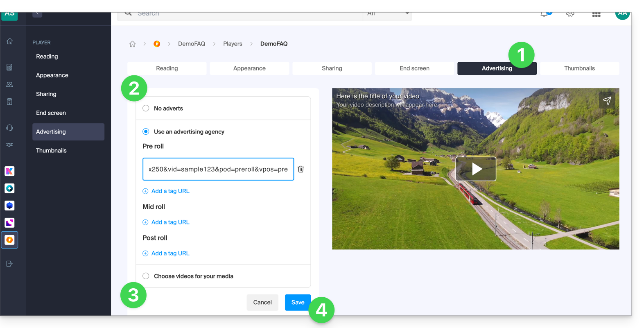Click the logout icon in left rail
The height and width of the screenshot is (328, 644).
tap(9, 264)
